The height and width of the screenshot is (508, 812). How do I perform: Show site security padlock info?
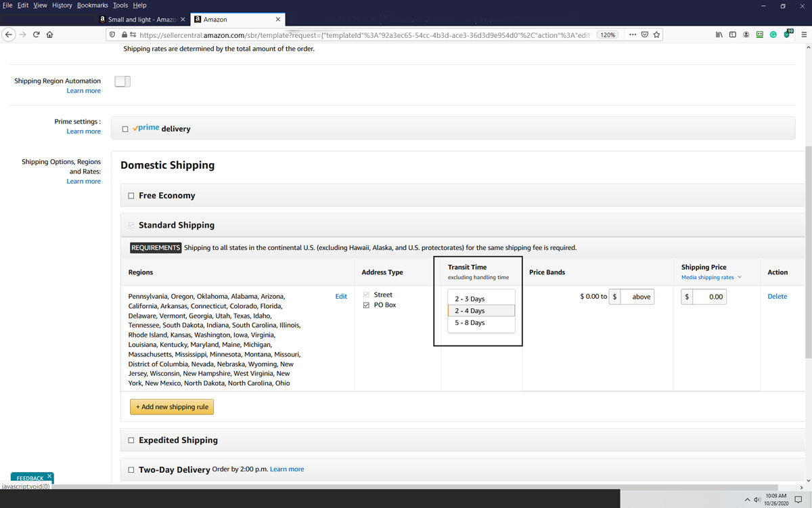tap(124, 35)
